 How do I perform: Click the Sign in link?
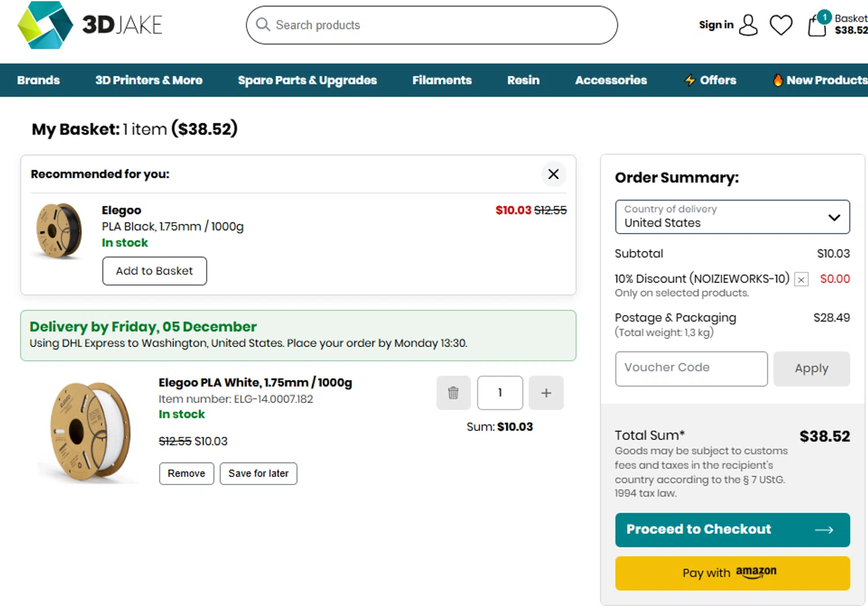tap(716, 25)
